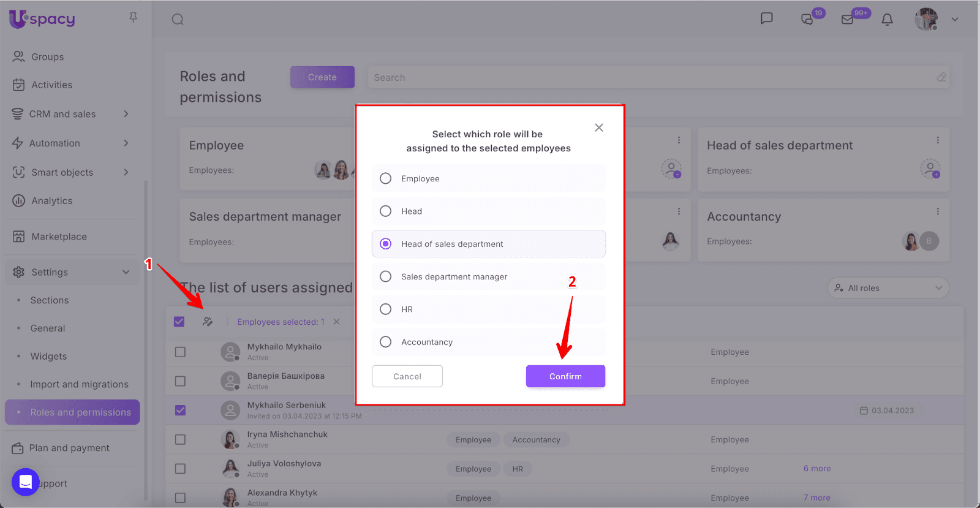Viewport: 980px width, 508px height.
Task: Pin the sidebar using the pin icon
Action: click(133, 18)
